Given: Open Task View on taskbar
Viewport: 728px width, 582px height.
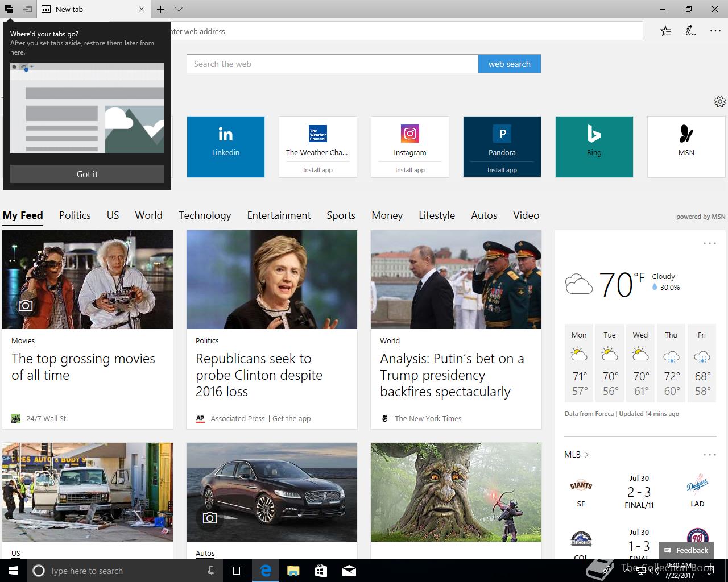Looking at the screenshot, I should click(x=237, y=571).
